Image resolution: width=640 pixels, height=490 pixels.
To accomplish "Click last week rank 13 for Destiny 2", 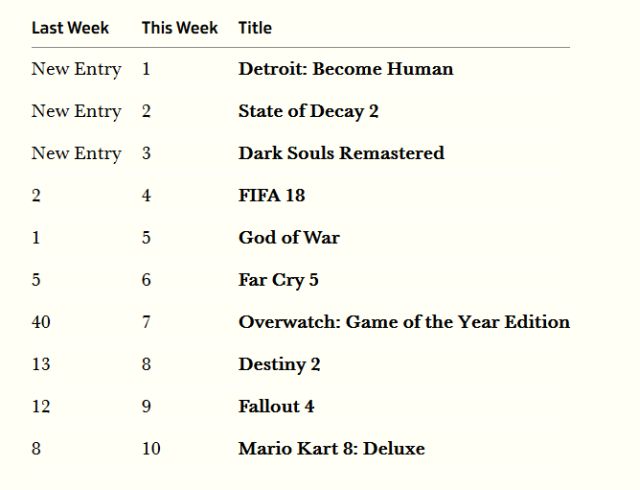I will (x=41, y=364).
